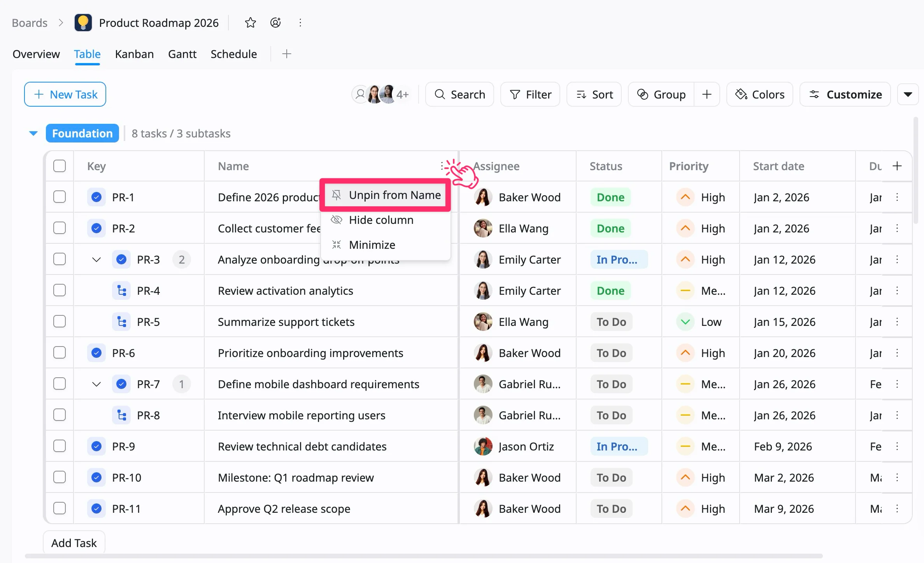Viewport: 924px width, 563px height.
Task: Switch to Gantt tab
Action: [182, 54]
